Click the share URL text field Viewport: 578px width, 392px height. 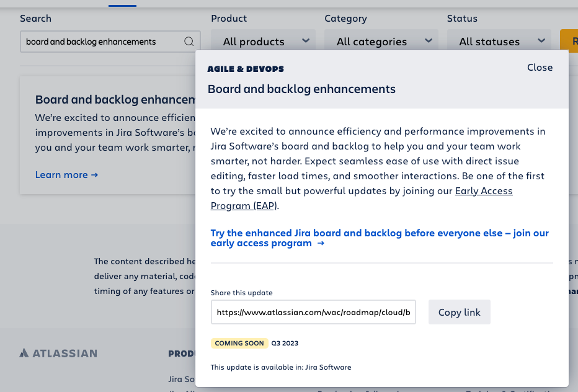click(x=313, y=312)
